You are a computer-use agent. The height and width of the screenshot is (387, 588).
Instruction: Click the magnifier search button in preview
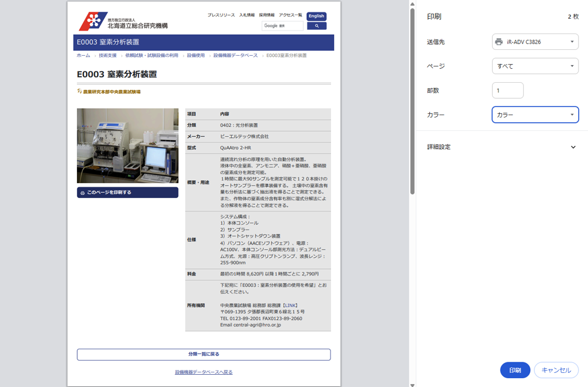tap(316, 26)
